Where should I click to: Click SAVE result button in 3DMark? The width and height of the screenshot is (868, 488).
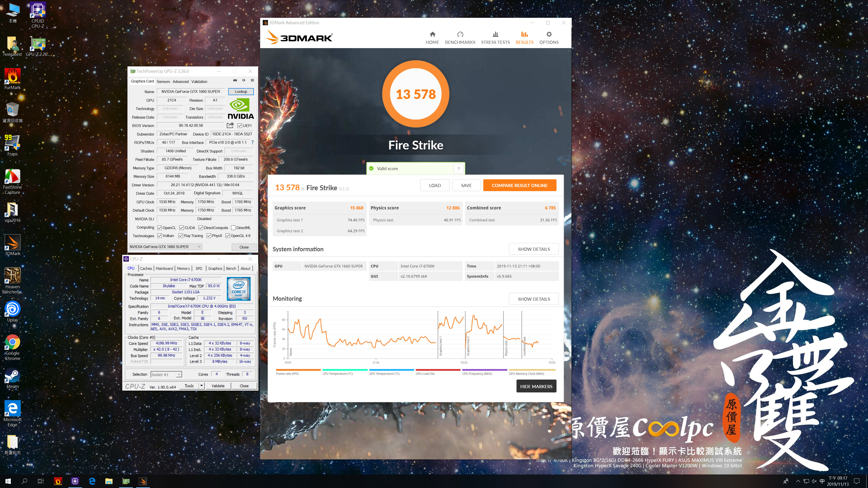466,185
